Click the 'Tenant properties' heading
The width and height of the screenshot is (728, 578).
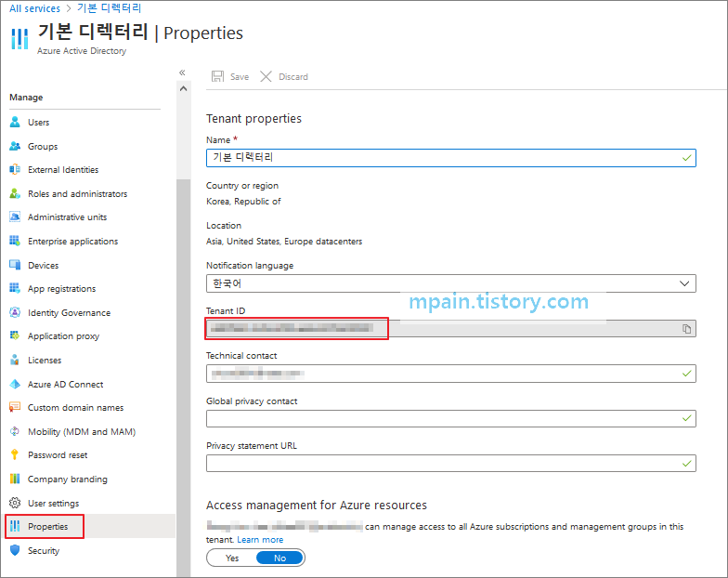pyautogui.click(x=253, y=119)
